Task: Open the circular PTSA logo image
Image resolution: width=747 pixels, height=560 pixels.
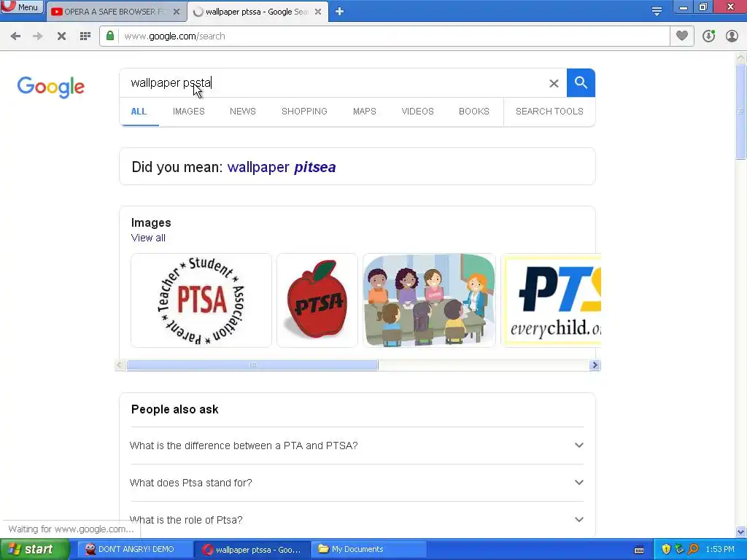Action: pos(201,300)
